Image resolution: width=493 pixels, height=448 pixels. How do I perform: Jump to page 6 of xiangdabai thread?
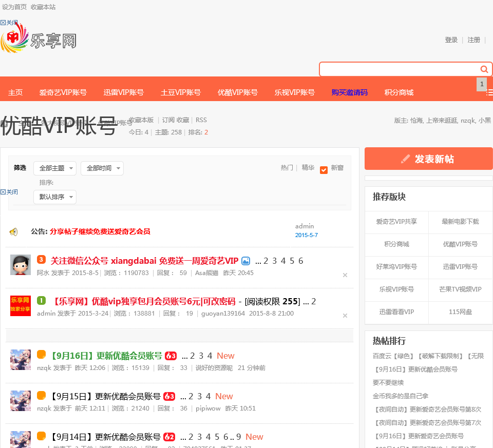coord(301,261)
